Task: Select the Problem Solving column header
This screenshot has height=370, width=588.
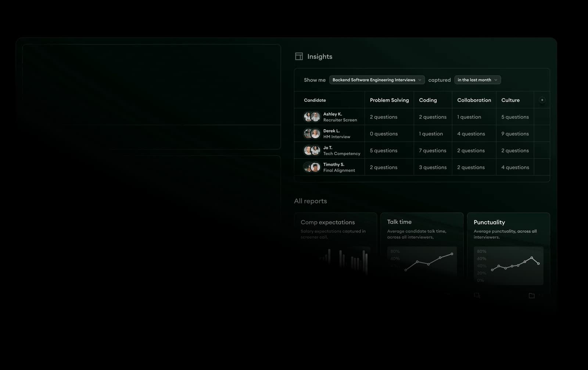Action: tap(389, 100)
